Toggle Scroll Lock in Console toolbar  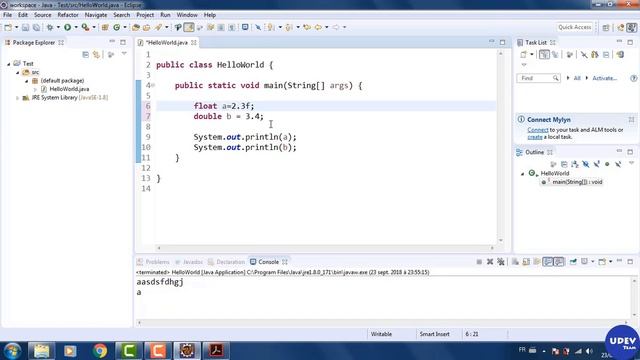[526, 262]
